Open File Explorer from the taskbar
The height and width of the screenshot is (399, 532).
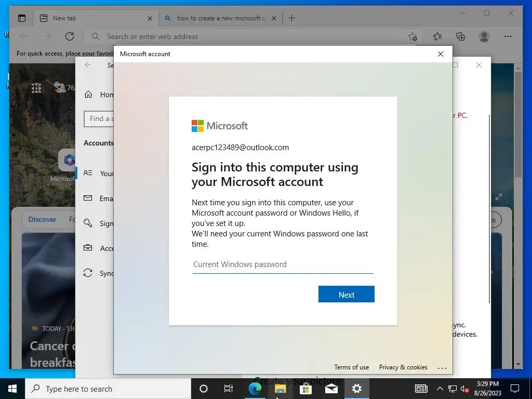pos(280,389)
